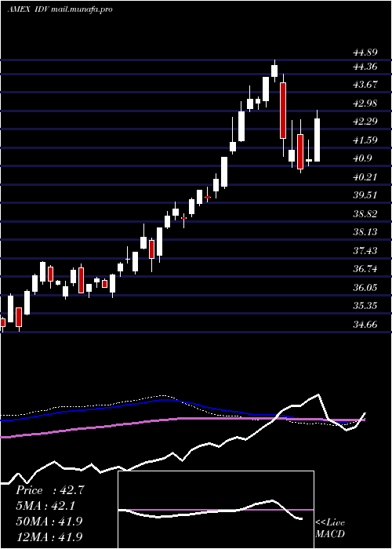Click the Price : 42.7 readout
Image resolution: width=392 pixels, height=549 pixels.
[x=49, y=490]
